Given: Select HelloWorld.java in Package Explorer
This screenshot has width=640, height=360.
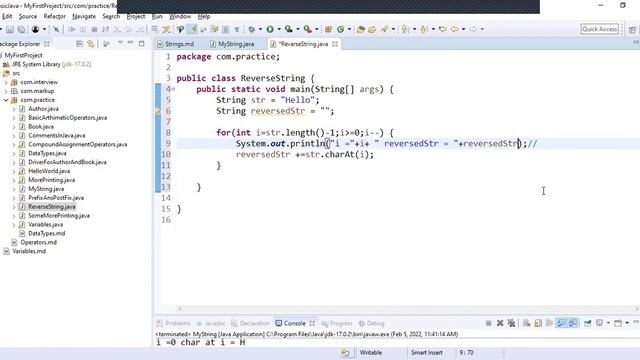Looking at the screenshot, I should coord(49,171).
